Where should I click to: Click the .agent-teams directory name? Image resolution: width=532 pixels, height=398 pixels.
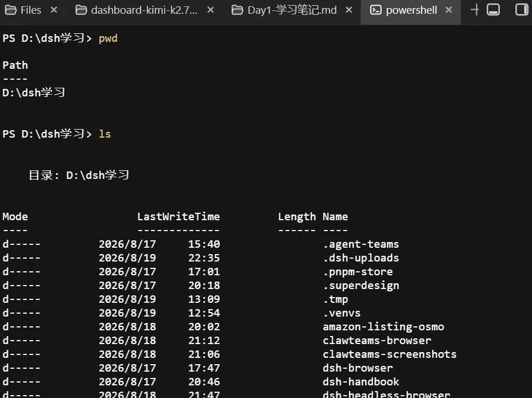click(361, 244)
